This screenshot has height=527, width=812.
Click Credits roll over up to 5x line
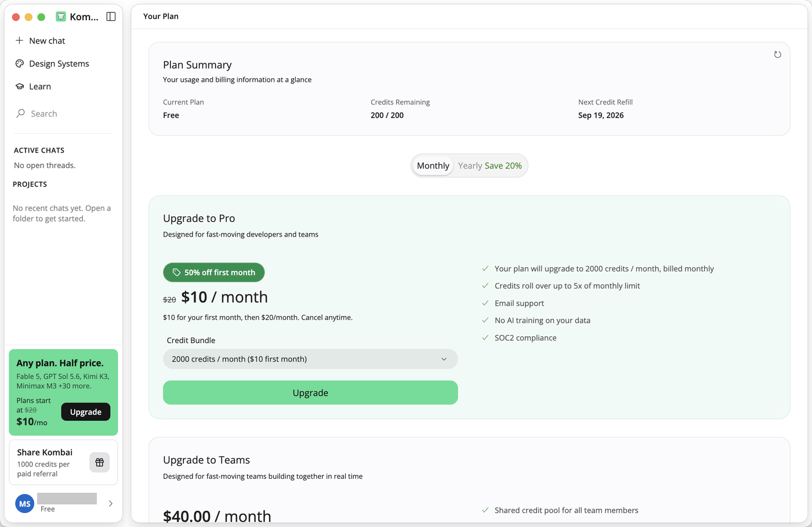[567, 286]
